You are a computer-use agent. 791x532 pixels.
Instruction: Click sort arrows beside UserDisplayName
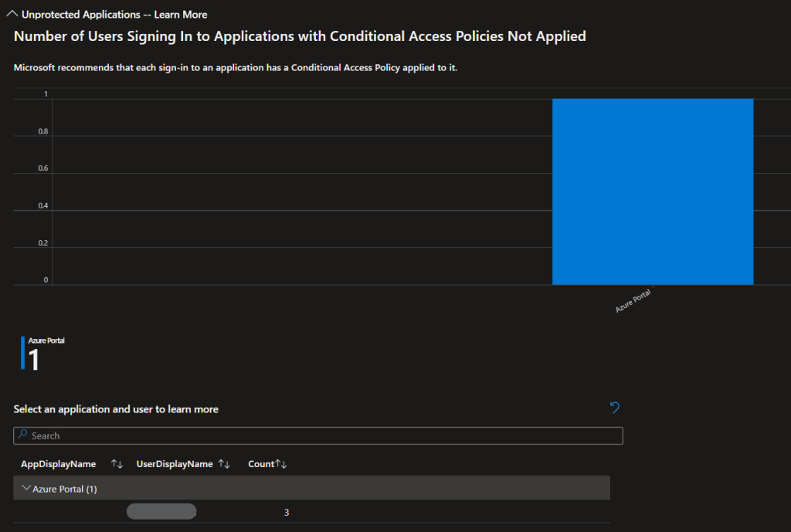(x=224, y=464)
